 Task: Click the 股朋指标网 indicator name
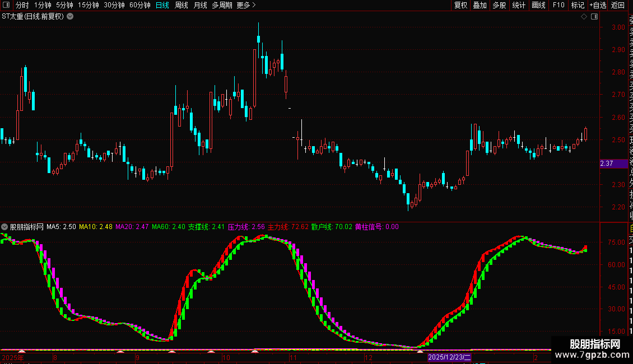tap(27, 227)
